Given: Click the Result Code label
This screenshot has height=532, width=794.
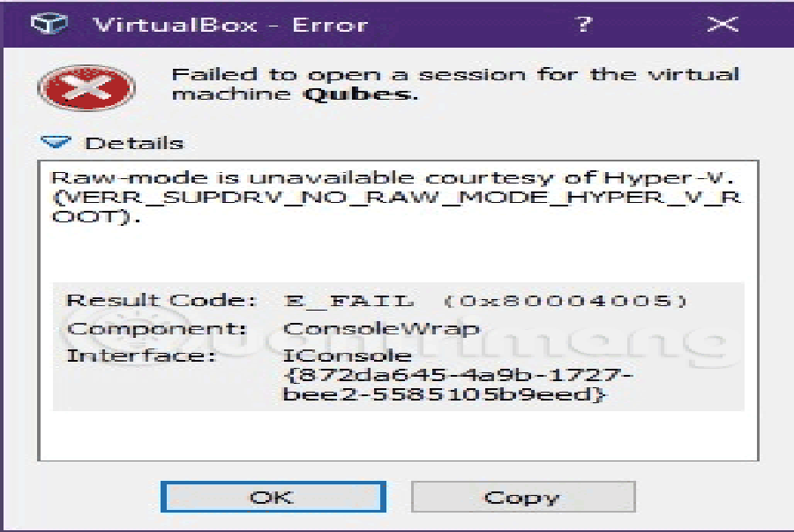Looking at the screenshot, I should click(x=161, y=300).
